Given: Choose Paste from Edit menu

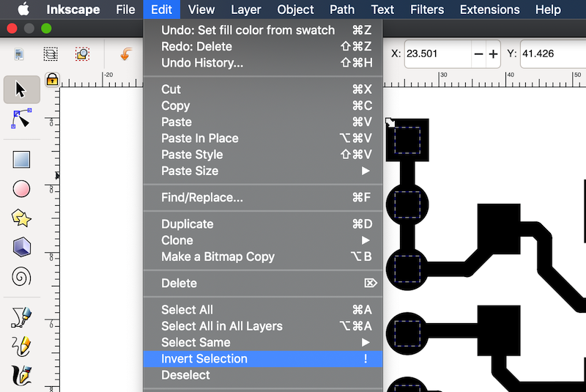Looking at the screenshot, I should pyautogui.click(x=263, y=122).
